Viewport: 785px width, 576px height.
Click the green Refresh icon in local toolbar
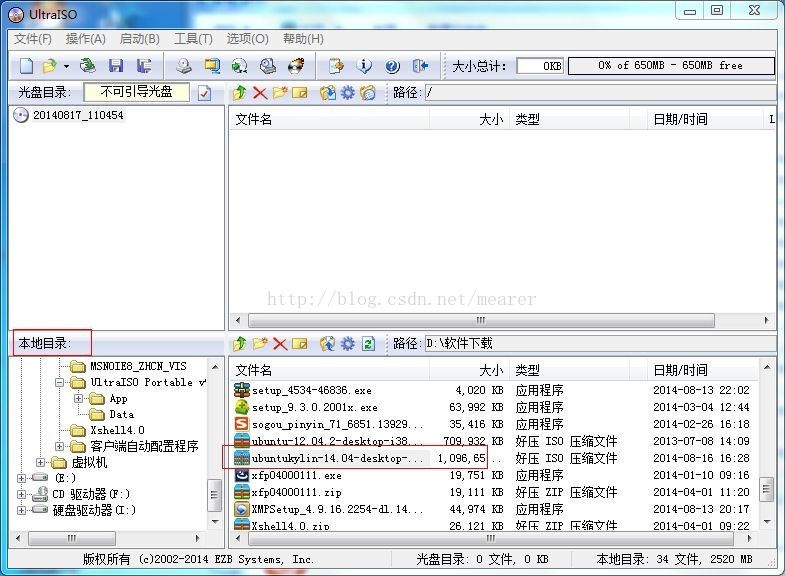coord(368,343)
